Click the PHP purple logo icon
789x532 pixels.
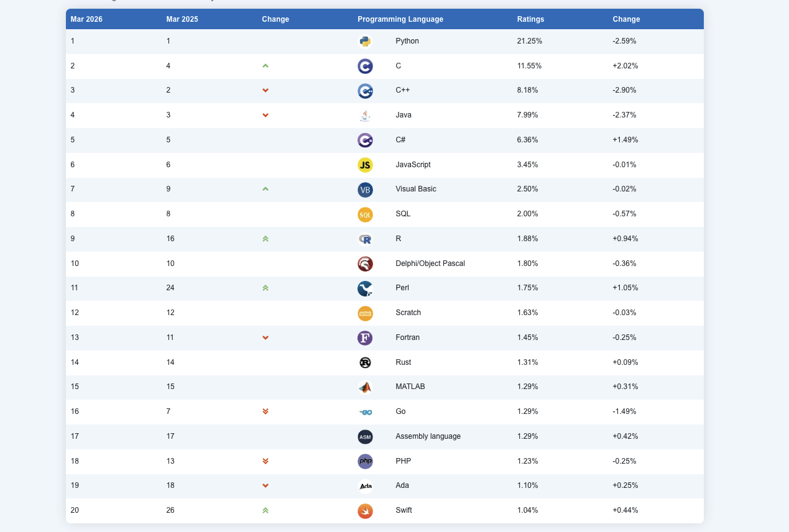pyautogui.click(x=366, y=461)
